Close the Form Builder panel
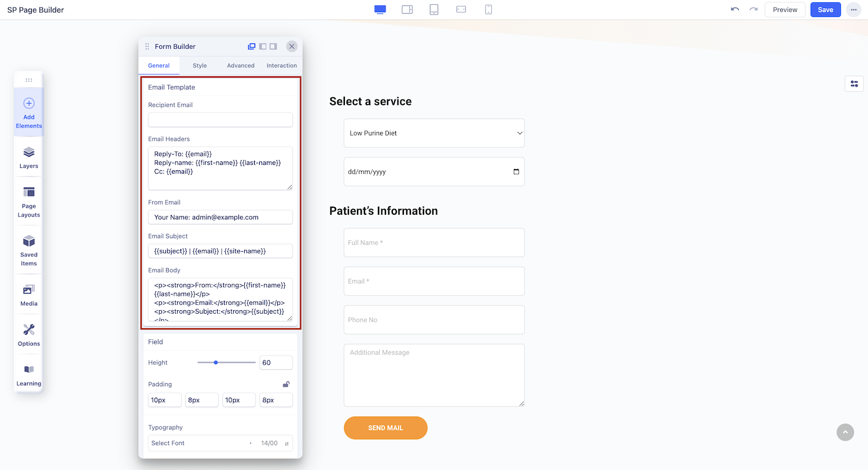Screen dimensions: 868x470 pos(292,46)
